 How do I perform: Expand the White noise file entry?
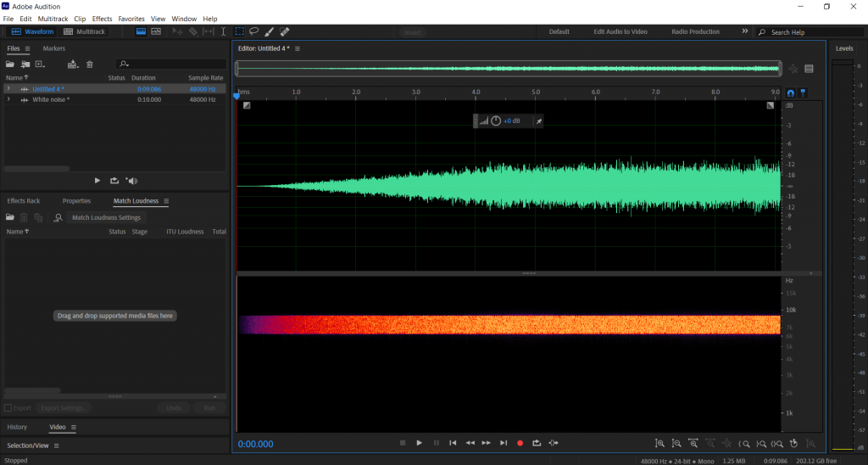(8, 99)
